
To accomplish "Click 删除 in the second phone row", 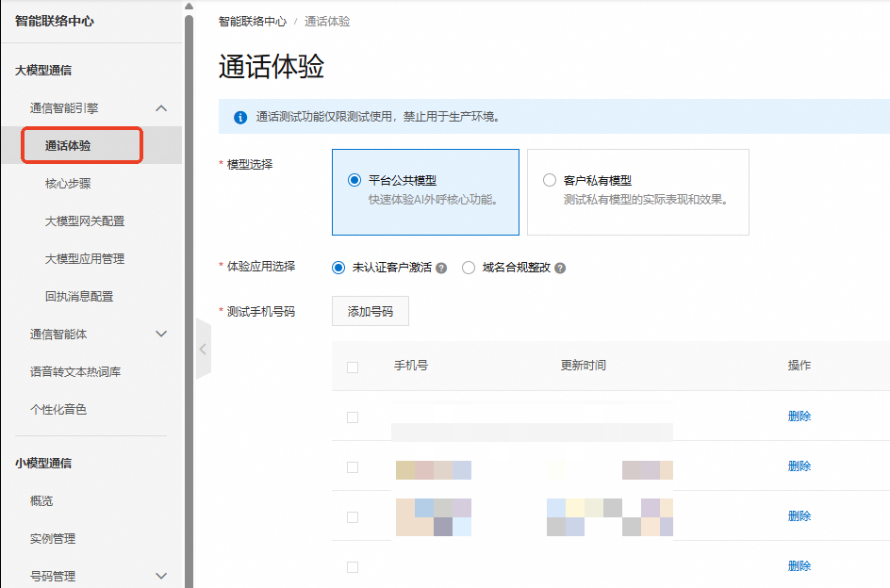I will (x=799, y=466).
